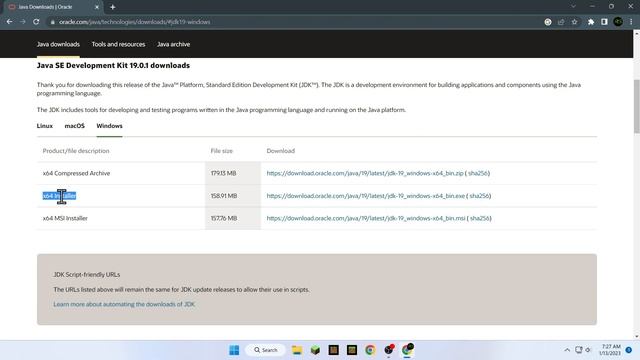
Task: Select the Java Downloads | Oracle browser tab
Action: (x=53, y=7)
